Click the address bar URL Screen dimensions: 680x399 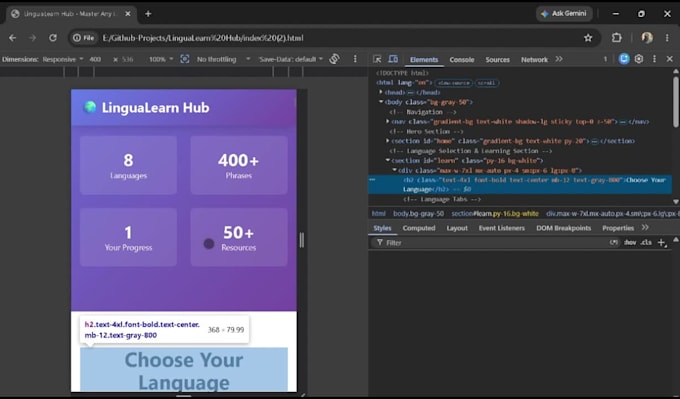[203, 38]
